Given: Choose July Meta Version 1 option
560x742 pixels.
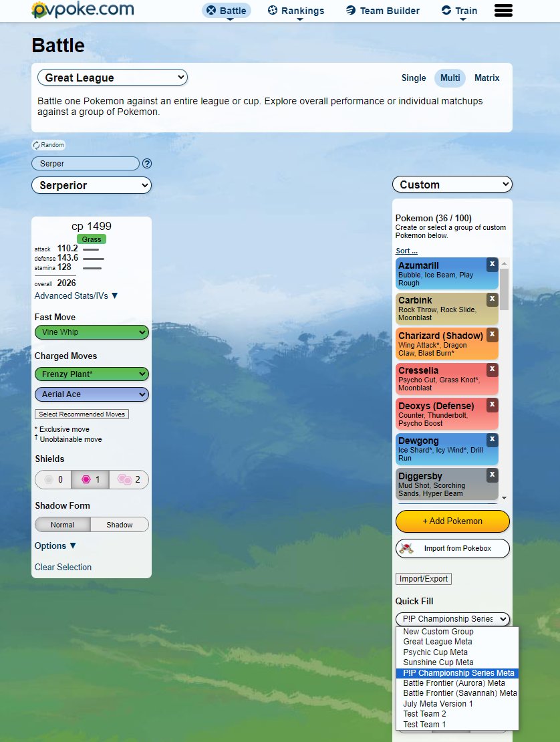Looking at the screenshot, I should (457, 704).
